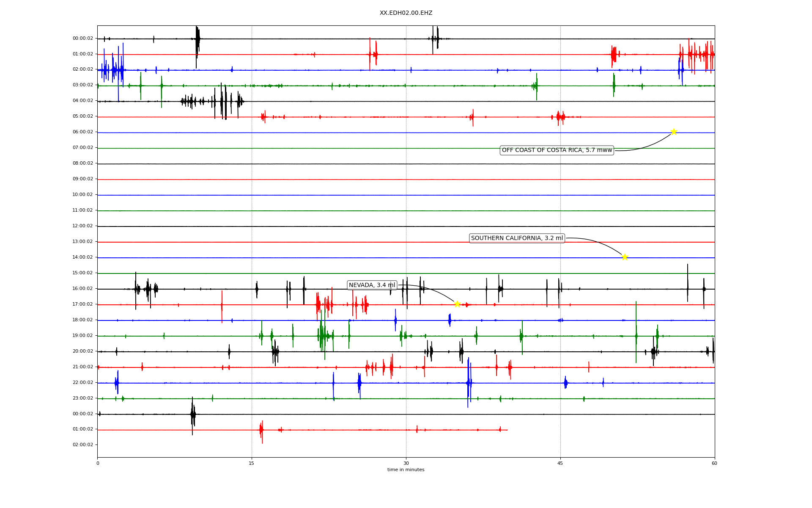
Task: Click the 23:00:02 row time label
Action: tap(82, 398)
